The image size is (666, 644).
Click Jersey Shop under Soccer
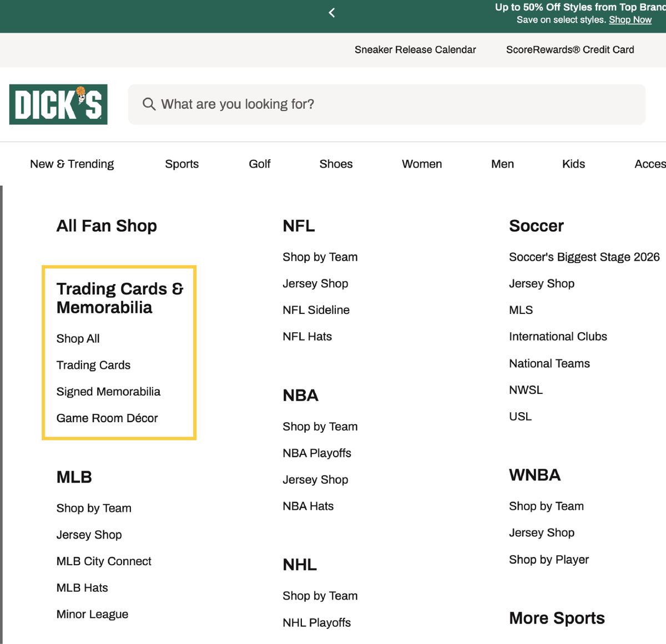click(x=542, y=283)
